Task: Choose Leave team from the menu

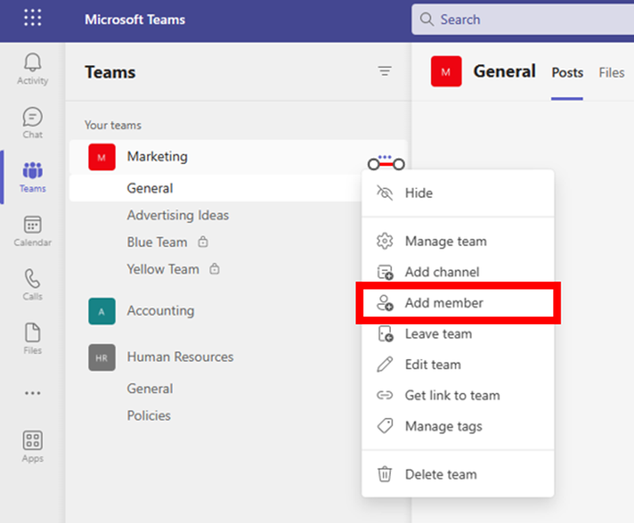Action: click(458, 334)
